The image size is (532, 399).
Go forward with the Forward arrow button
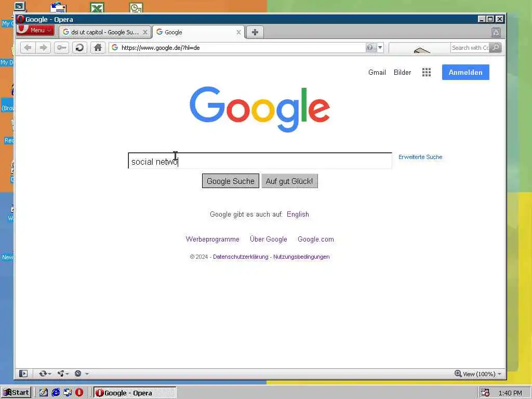tap(43, 48)
